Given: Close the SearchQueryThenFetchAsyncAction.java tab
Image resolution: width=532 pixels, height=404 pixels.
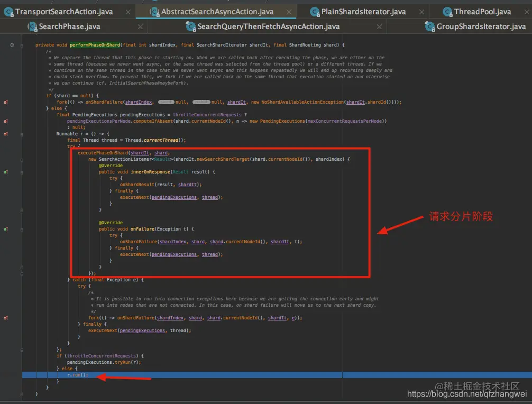Looking at the screenshot, I should coord(379,27).
